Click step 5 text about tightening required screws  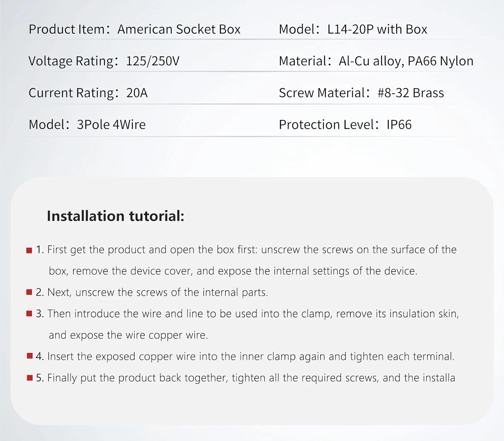(251, 378)
